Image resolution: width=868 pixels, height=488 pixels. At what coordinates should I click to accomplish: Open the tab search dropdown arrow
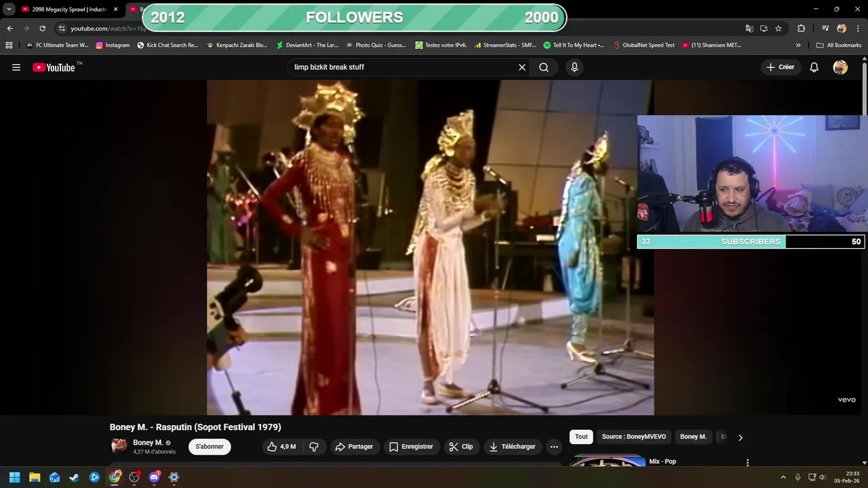tap(9, 9)
